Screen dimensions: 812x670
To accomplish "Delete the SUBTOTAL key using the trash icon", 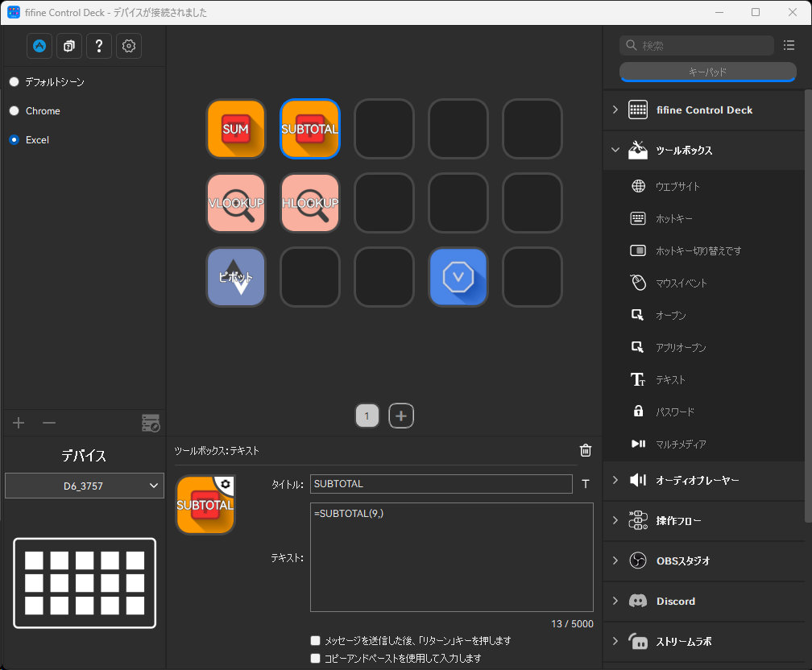I will coord(586,450).
